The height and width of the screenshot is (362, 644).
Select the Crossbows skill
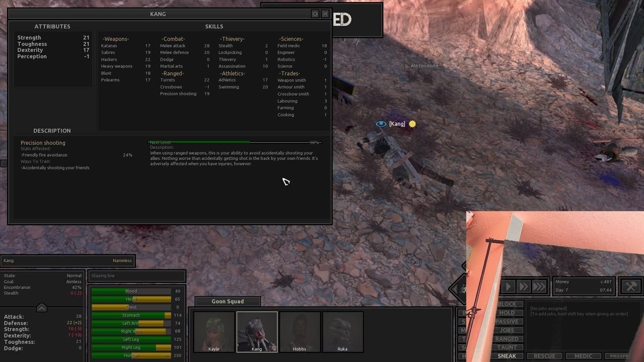[x=185, y=87]
